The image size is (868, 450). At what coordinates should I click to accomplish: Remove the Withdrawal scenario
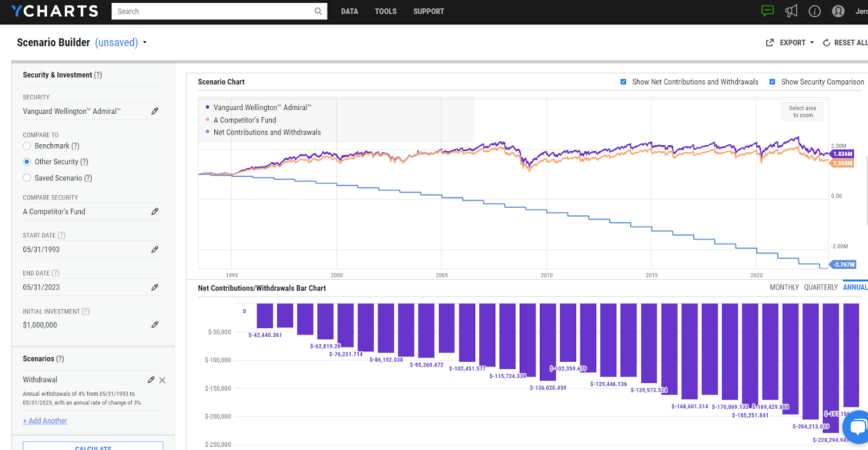click(162, 380)
